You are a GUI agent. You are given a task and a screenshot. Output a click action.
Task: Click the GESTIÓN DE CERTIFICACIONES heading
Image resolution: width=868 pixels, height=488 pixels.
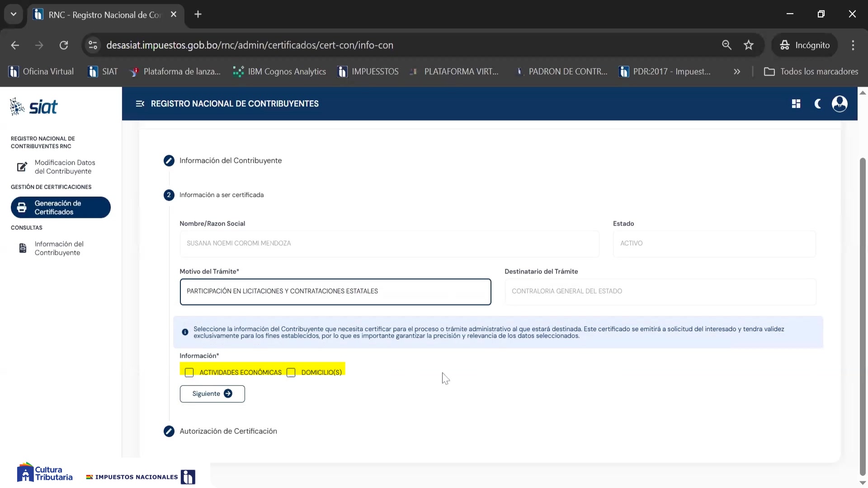[51, 187]
